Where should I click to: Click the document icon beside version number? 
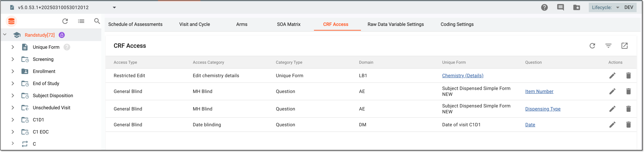12,7
